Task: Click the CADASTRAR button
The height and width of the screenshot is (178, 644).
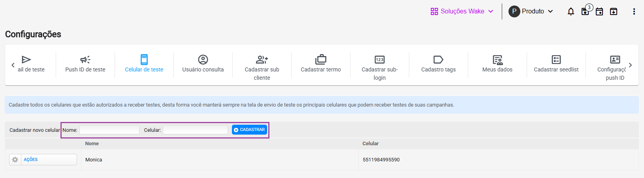Action: pos(249,130)
